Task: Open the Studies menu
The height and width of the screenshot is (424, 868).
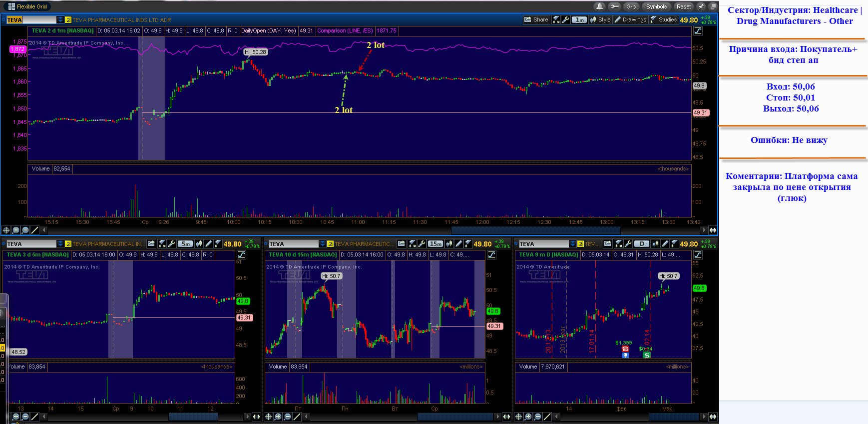Action: coord(664,20)
